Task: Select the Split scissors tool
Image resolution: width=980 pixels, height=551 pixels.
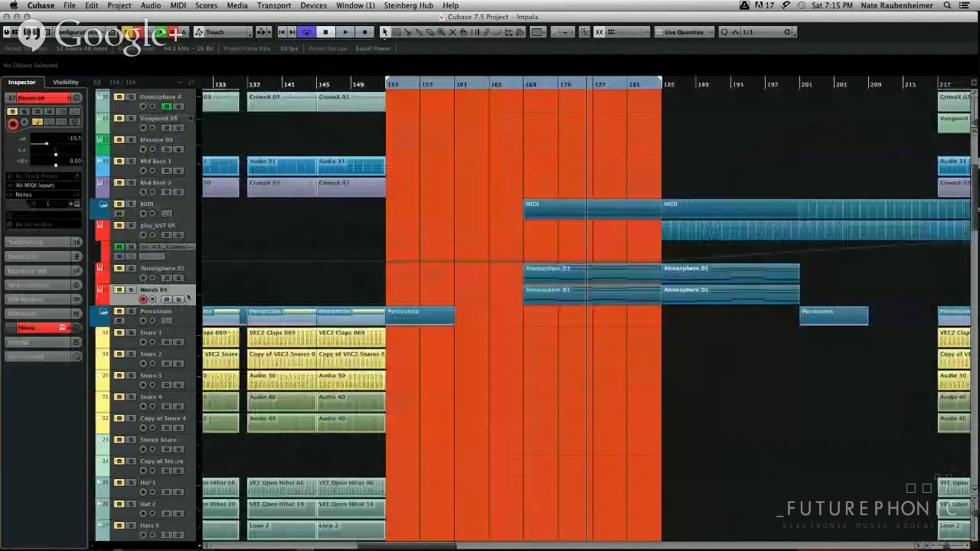Action: (408, 32)
